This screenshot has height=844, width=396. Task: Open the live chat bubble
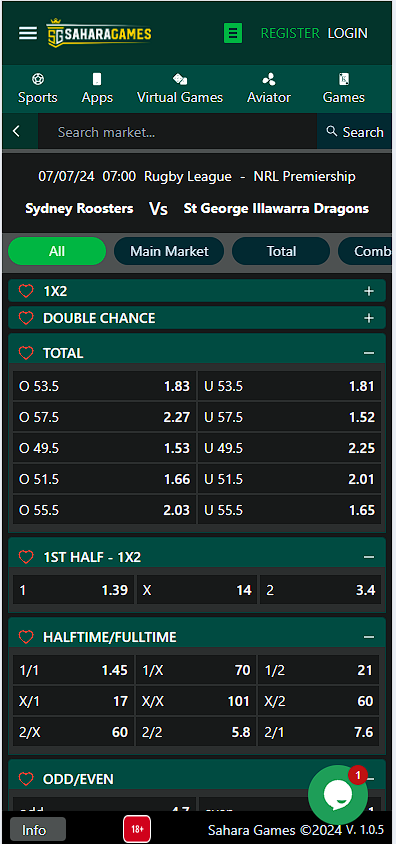338,794
